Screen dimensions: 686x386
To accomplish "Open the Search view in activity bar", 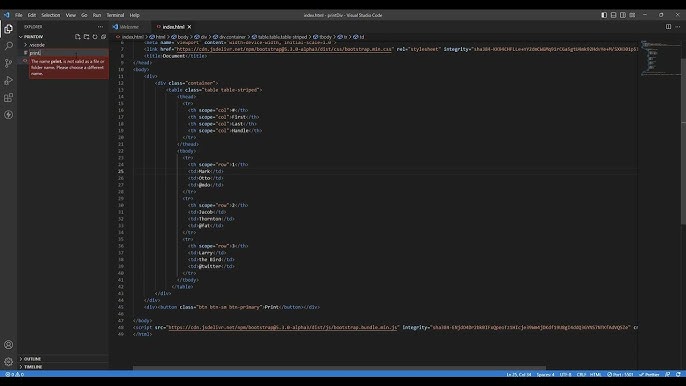I will (x=8, y=46).
